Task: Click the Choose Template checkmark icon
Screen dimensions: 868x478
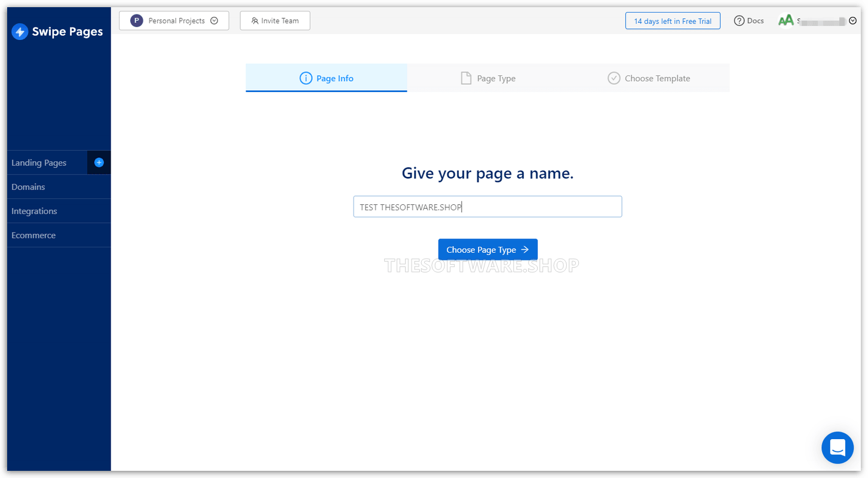Action: pyautogui.click(x=614, y=78)
